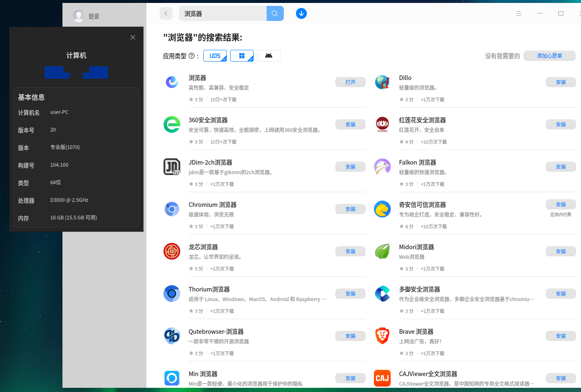The image size is (581, 392).
Task: Disable the middle app type filter
Action: pos(242,55)
